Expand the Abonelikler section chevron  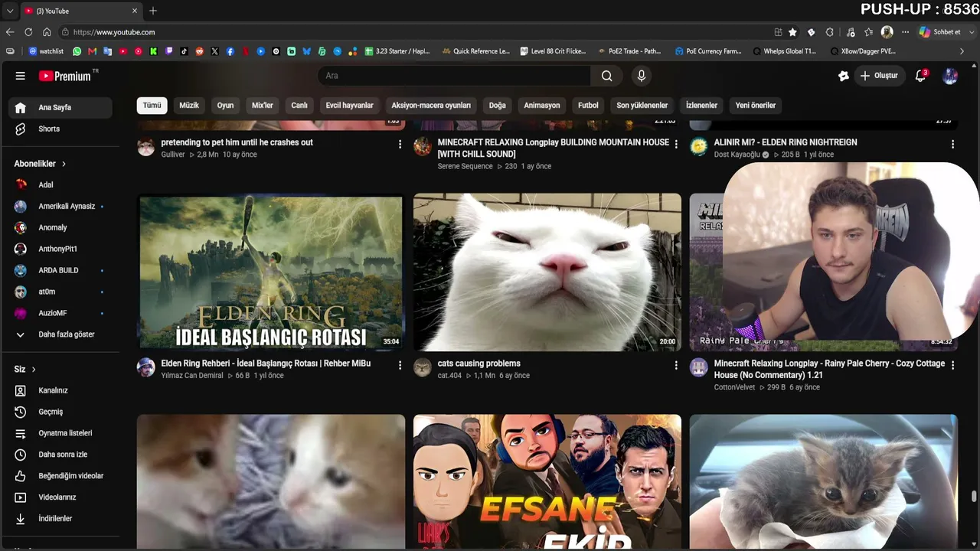coord(64,164)
